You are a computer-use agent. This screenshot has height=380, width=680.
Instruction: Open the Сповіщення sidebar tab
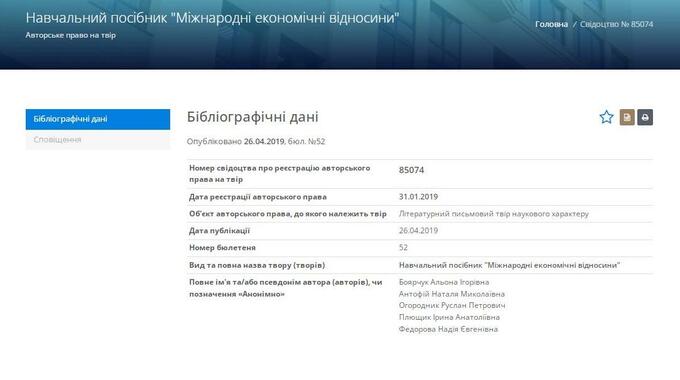click(98, 140)
